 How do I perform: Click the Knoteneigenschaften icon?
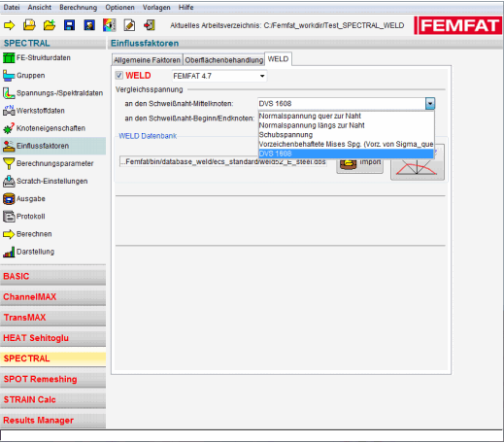click(9, 128)
